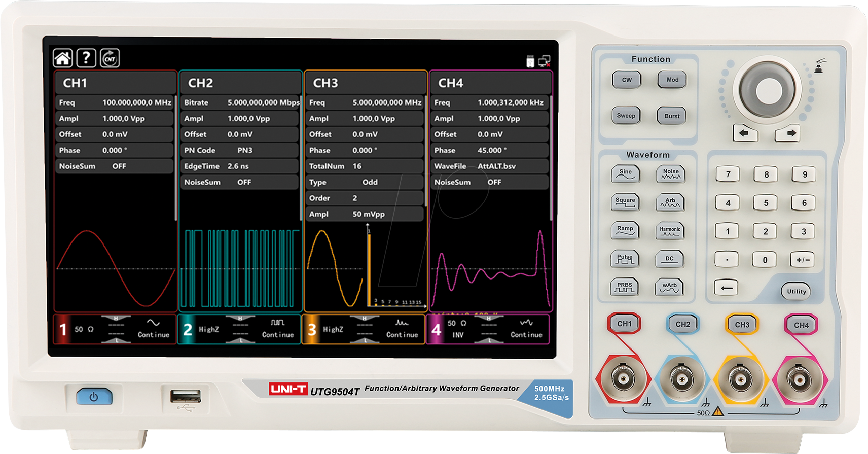Select channel 1 tab at screen bottom

pyautogui.click(x=115, y=329)
